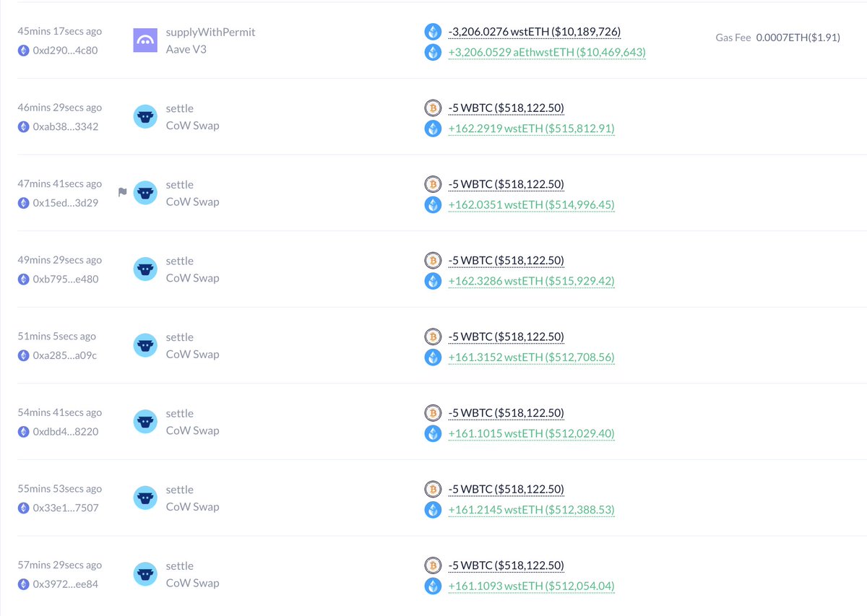Image resolution: width=867 pixels, height=616 pixels.
Task: Select CoW Swap label in 54mins 41secs row
Action: pos(193,430)
